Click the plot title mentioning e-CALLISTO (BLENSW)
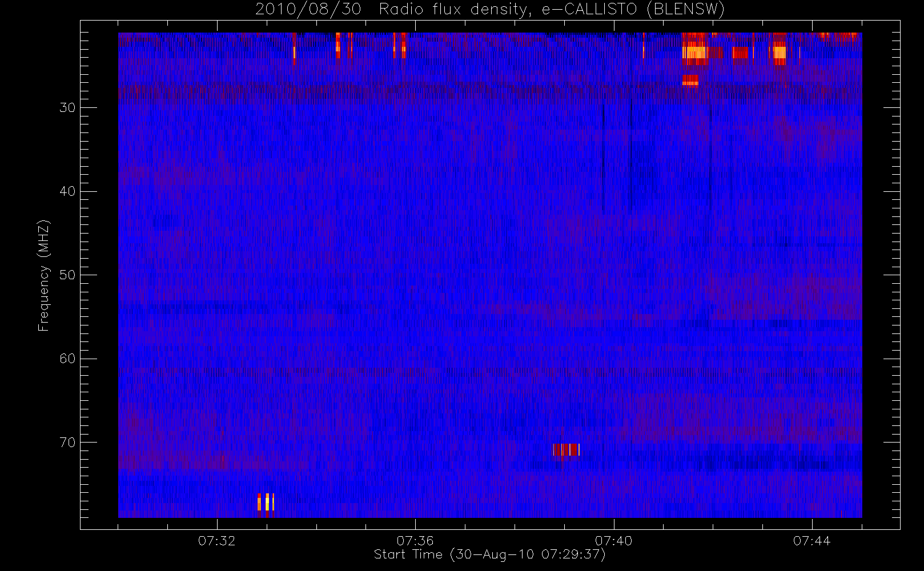924x571 pixels. click(489, 10)
